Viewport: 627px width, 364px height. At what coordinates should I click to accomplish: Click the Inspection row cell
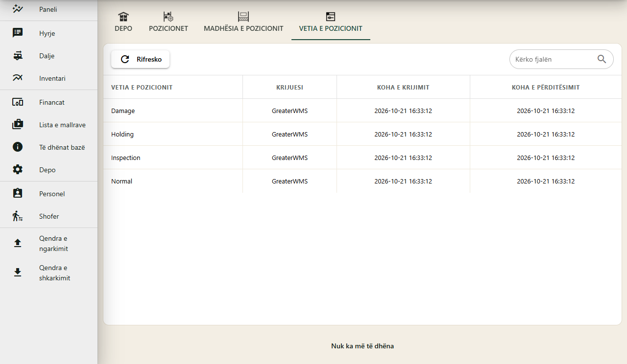pos(173,158)
